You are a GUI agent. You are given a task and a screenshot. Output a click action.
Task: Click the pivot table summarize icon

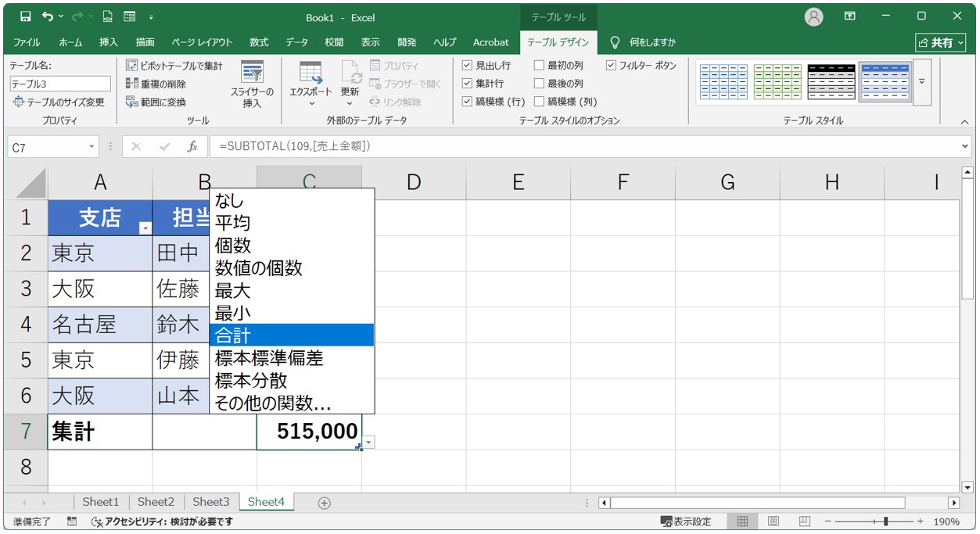tap(132, 66)
